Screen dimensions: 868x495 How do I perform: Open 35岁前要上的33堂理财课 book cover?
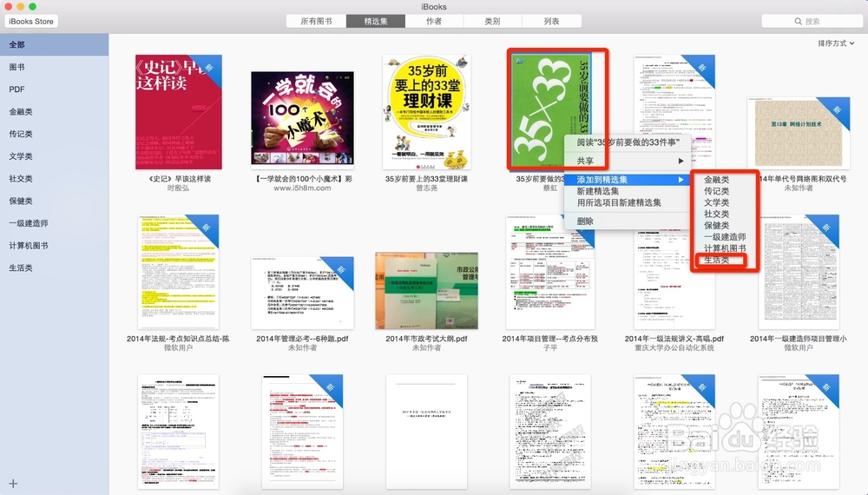(427, 112)
